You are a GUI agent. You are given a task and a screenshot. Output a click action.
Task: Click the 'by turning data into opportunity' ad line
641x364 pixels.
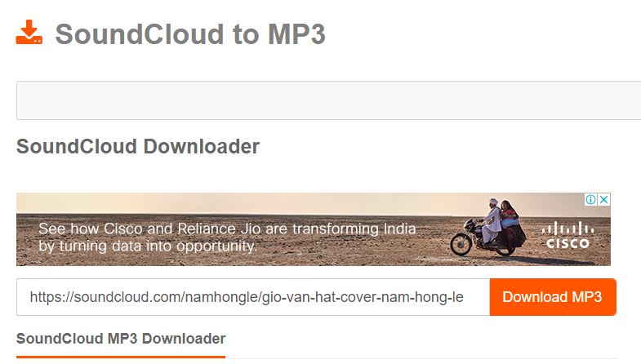tap(148, 246)
